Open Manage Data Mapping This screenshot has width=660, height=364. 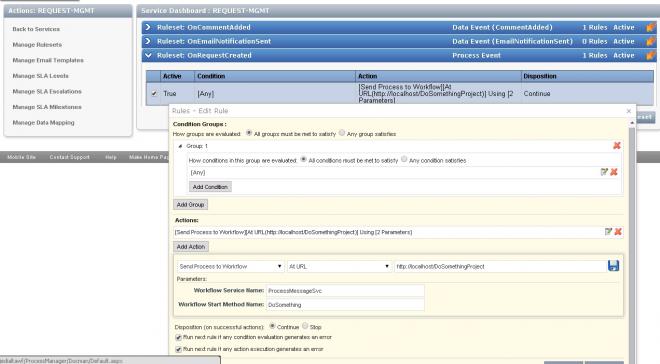43,122
